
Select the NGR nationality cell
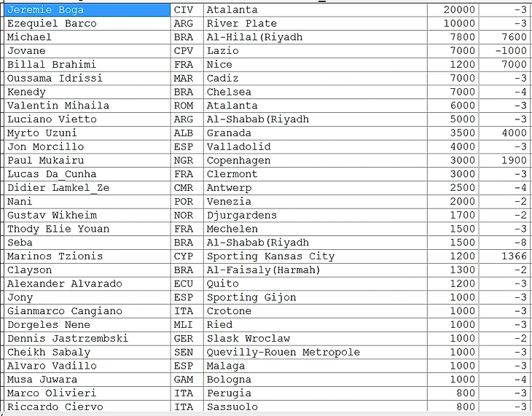[187, 160]
